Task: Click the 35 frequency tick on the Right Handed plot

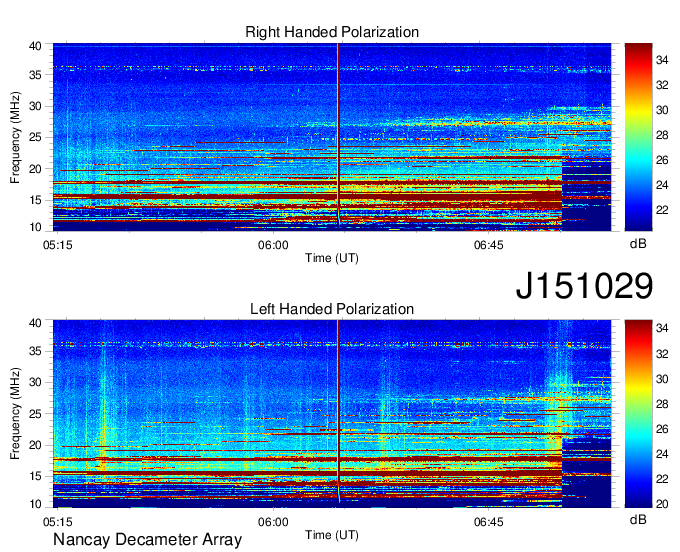Action: click(35, 75)
